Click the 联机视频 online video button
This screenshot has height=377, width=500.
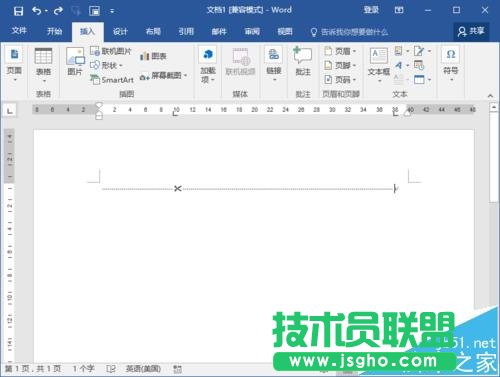coord(240,62)
